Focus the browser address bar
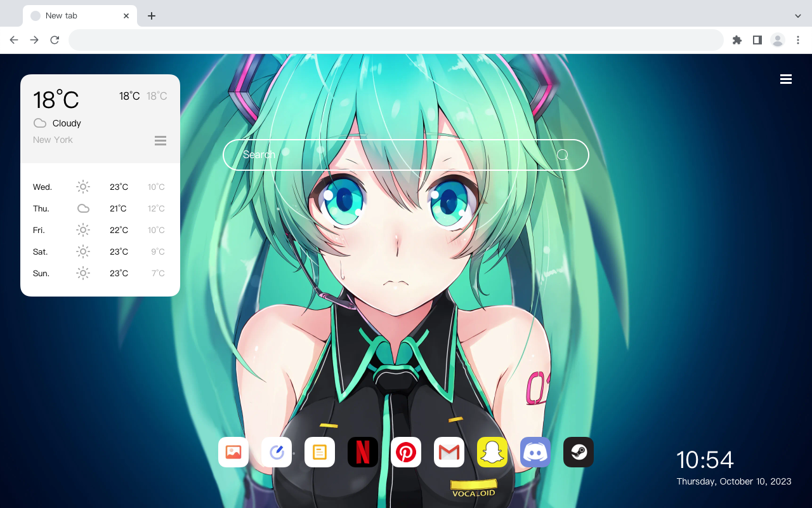812x508 pixels. click(396, 40)
